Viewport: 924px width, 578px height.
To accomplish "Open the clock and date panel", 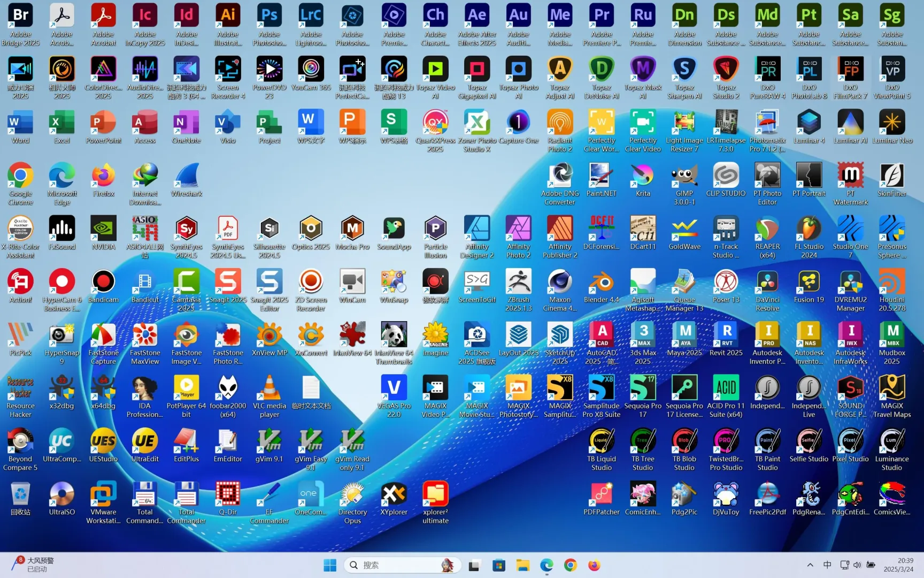I will pyautogui.click(x=898, y=565).
